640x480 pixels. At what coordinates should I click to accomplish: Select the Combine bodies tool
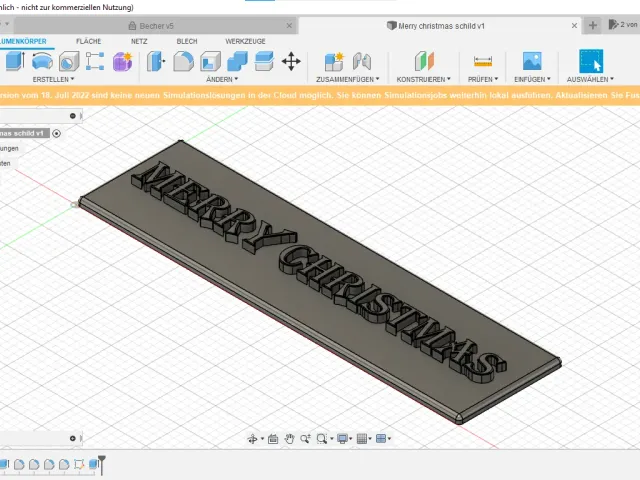click(237, 62)
